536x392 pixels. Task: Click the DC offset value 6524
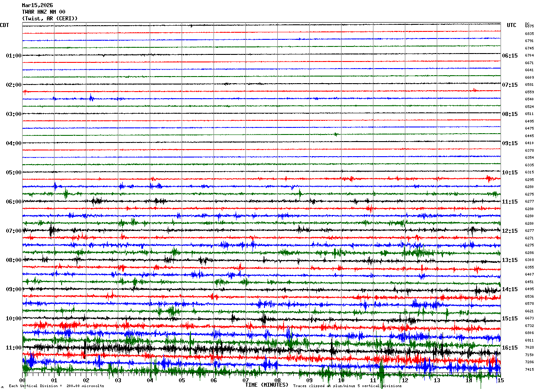click(x=529, y=107)
